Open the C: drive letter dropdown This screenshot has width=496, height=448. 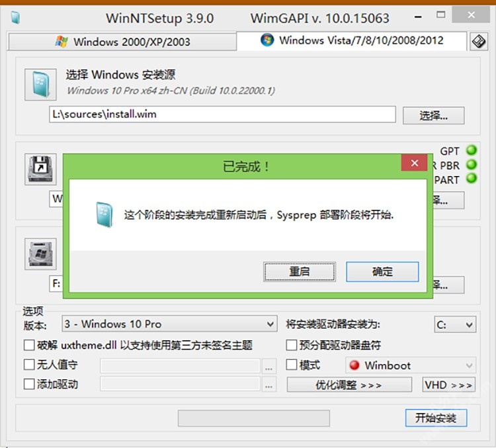[455, 324]
